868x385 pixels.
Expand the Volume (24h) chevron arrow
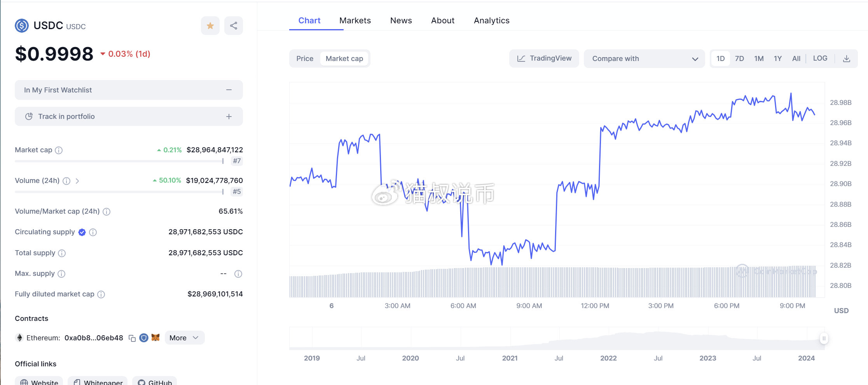coord(77,181)
